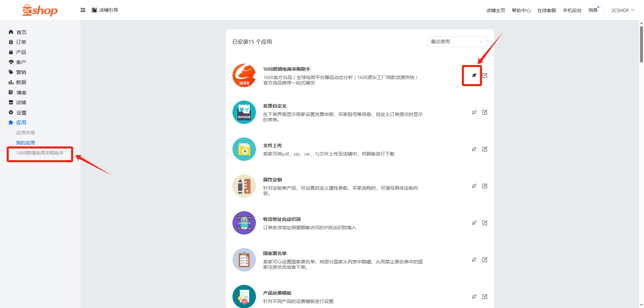Unpin the 1688跨境电商采购助手 app
The height and width of the screenshot is (308, 644).
pyautogui.click(x=474, y=75)
